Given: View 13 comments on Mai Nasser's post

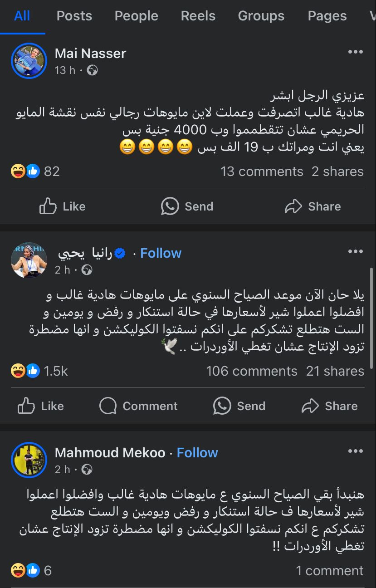Looking at the screenshot, I should click(262, 171).
